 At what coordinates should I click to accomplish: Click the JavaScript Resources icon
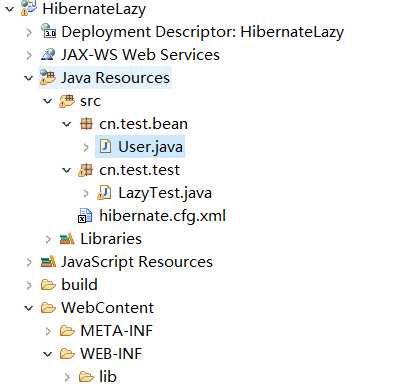click(x=48, y=262)
